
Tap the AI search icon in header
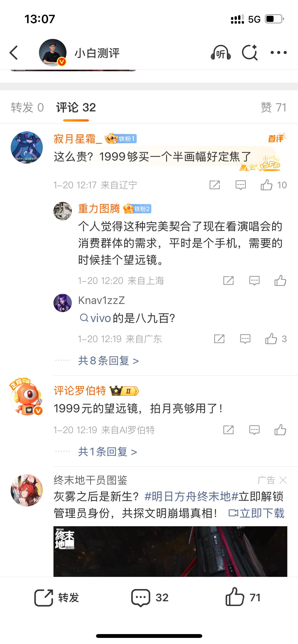point(250,53)
